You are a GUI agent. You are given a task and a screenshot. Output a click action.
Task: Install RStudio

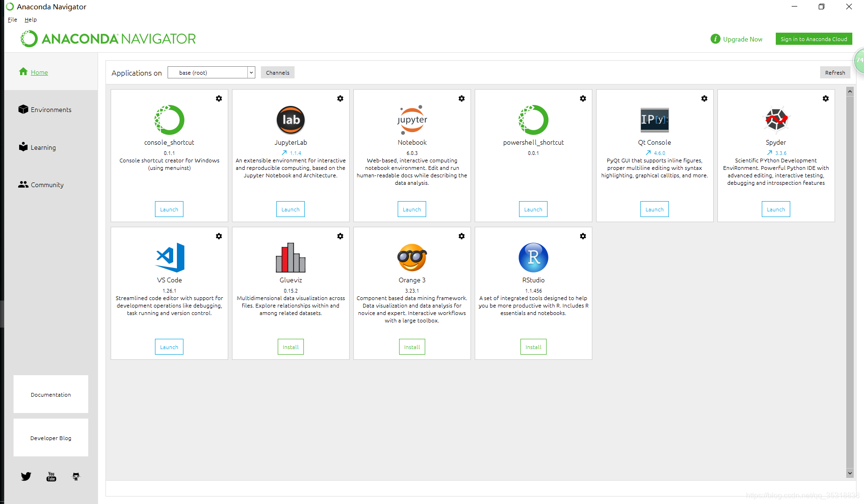(534, 347)
